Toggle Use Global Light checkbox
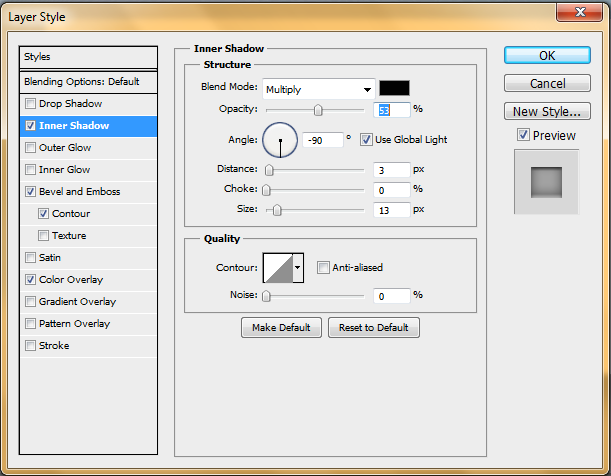The width and height of the screenshot is (611, 476). point(367,139)
